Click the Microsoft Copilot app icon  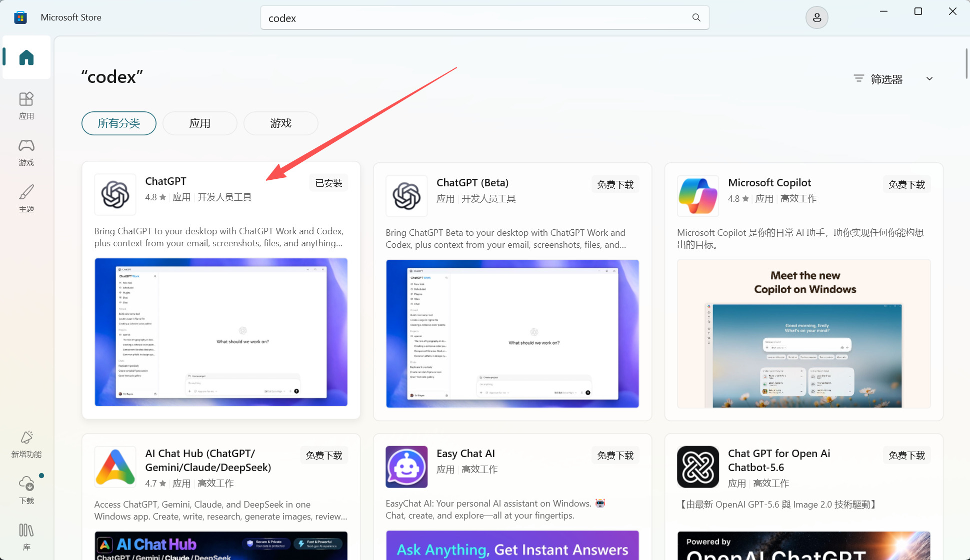point(698,196)
